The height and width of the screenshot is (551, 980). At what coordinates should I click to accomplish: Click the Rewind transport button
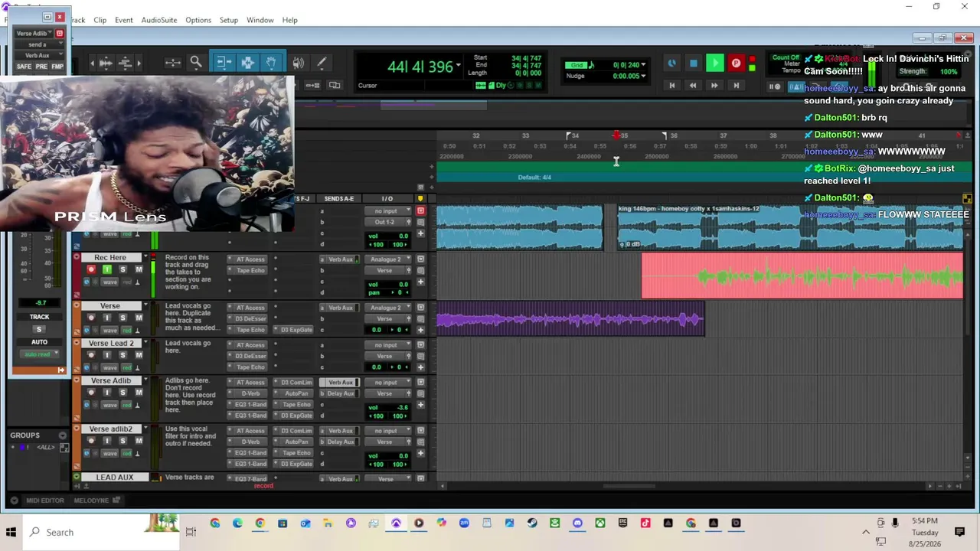click(693, 86)
